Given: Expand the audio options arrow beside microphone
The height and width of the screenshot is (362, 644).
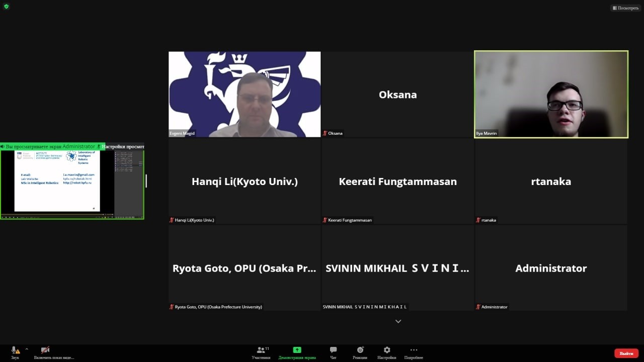Looking at the screenshot, I should 27,349.
